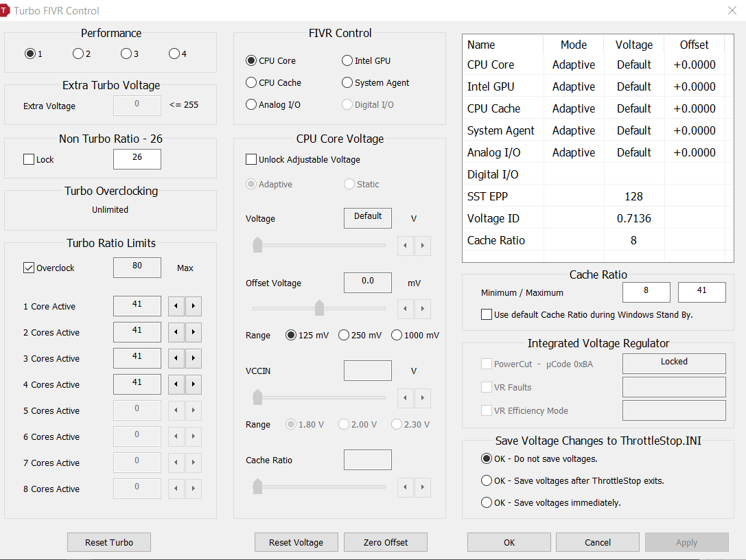Click left arrow beside Offset Voltage slider
This screenshot has width=746, height=560.
coord(406,309)
